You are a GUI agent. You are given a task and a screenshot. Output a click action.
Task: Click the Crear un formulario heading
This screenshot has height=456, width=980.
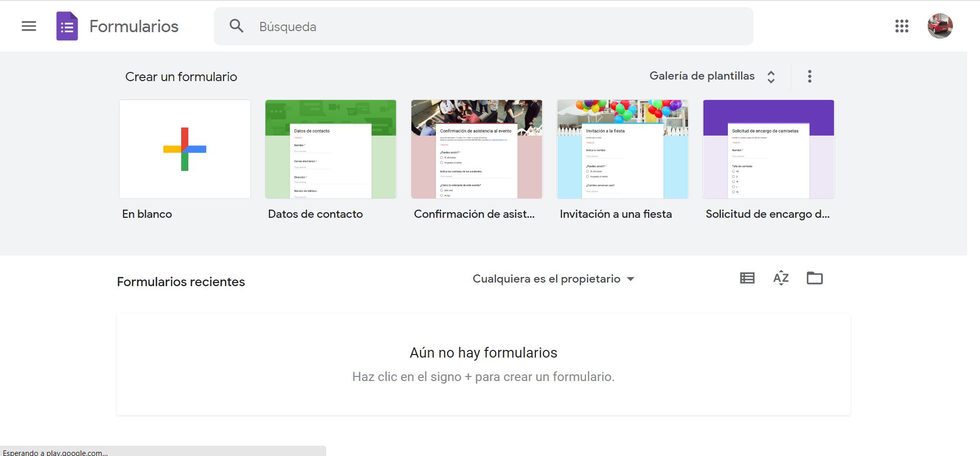click(x=181, y=77)
